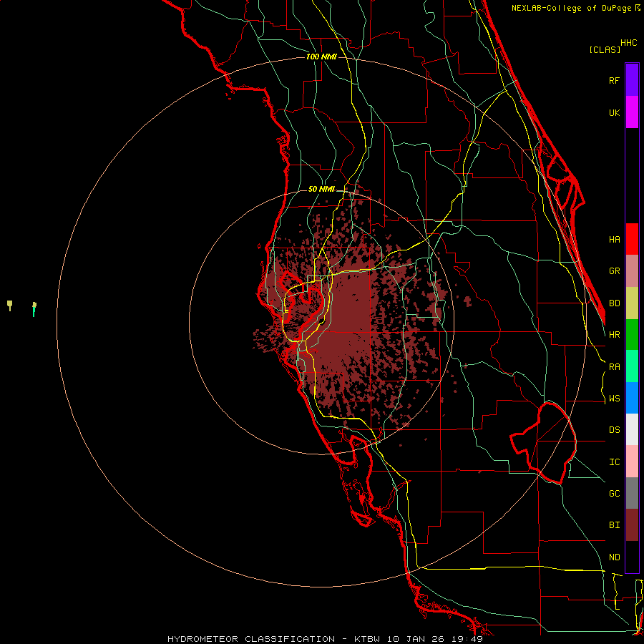Click the RA bright green legend swatch
Image resolution: width=644 pixels, height=644 pixels.
(632, 366)
